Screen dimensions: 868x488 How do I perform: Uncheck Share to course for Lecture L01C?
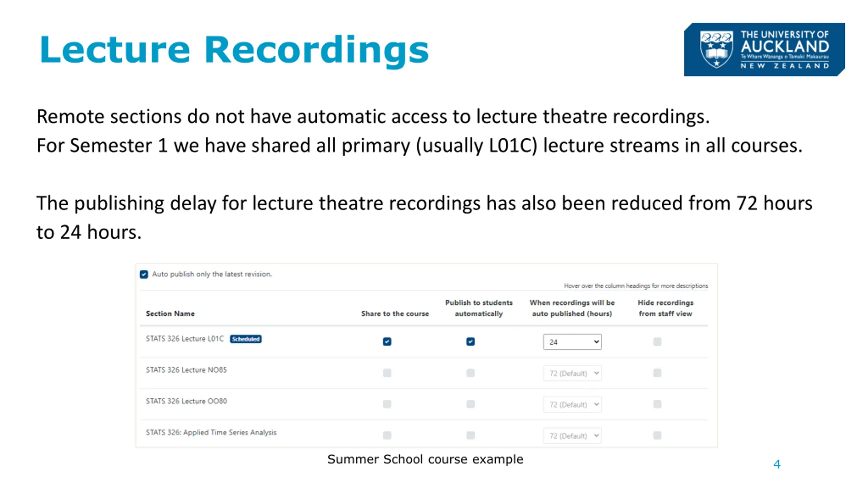[x=387, y=341]
